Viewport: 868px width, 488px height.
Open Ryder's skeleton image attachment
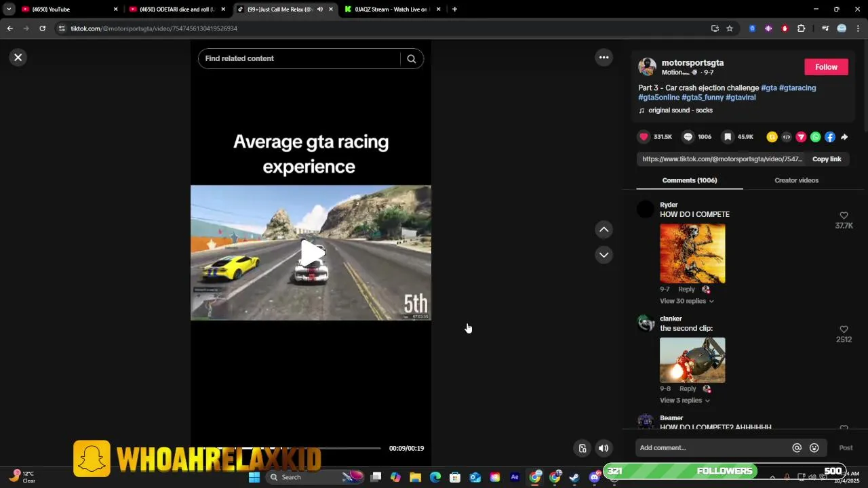[692, 253]
